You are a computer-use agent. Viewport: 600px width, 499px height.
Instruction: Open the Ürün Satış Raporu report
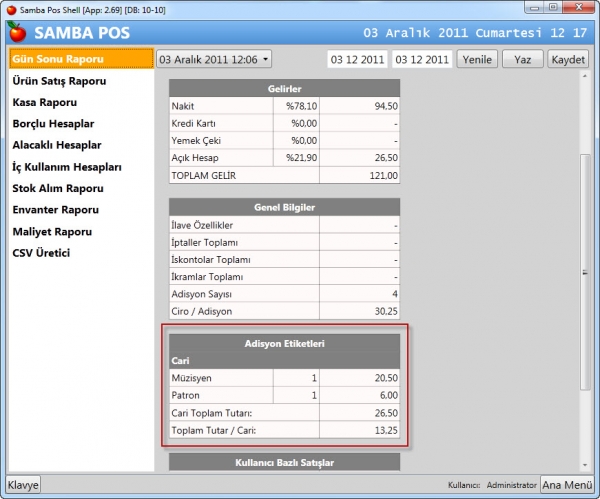[x=59, y=81]
